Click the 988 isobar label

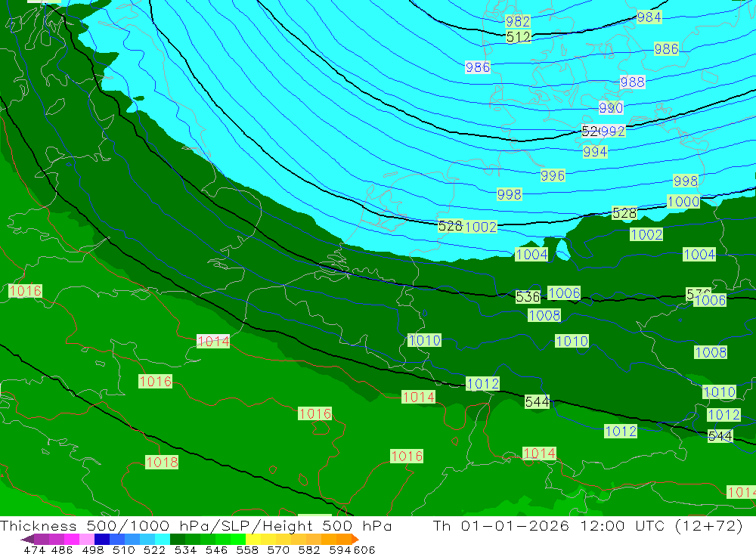(x=633, y=82)
